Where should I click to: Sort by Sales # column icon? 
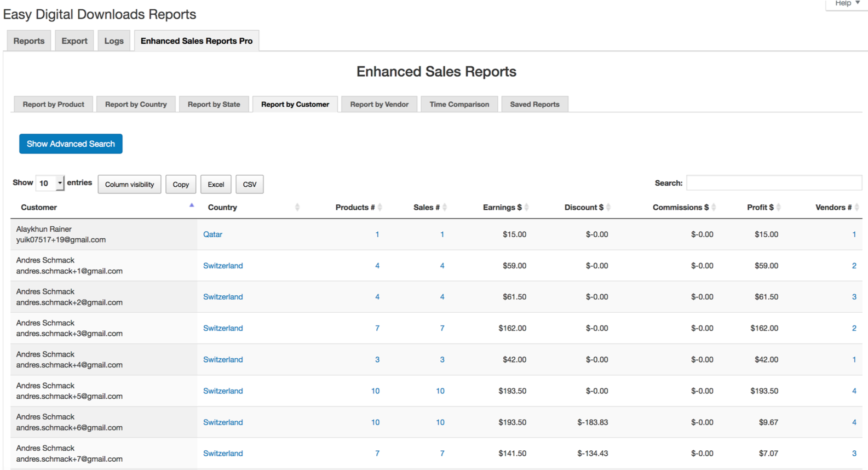(x=445, y=207)
